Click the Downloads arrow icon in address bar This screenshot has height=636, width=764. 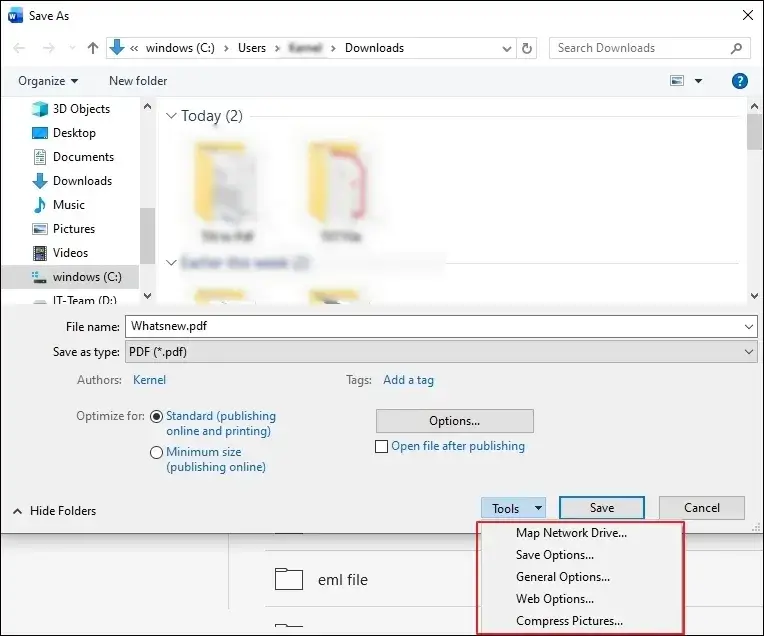coord(117,47)
